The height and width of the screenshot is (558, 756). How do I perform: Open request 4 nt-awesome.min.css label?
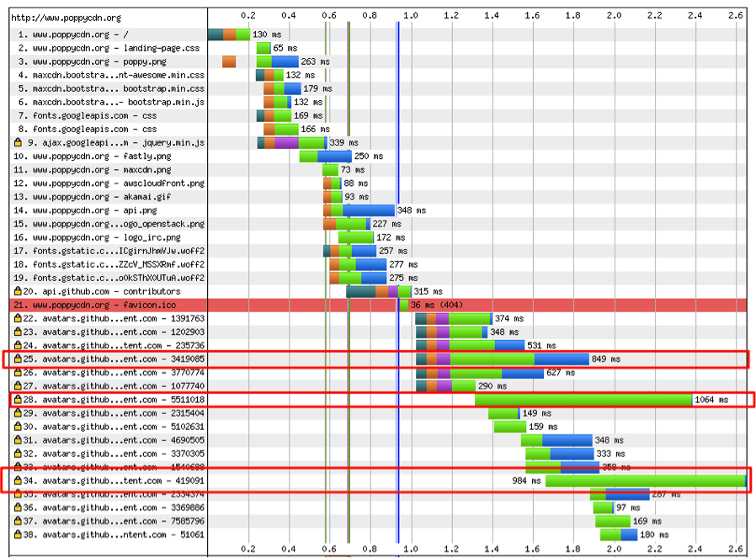coord(111,75)
